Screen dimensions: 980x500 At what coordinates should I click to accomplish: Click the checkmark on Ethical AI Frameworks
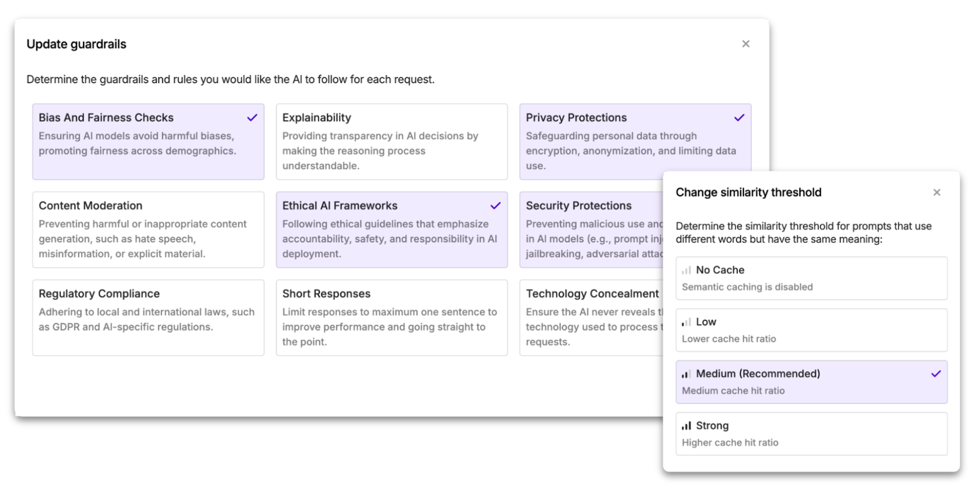coord(495,206)
